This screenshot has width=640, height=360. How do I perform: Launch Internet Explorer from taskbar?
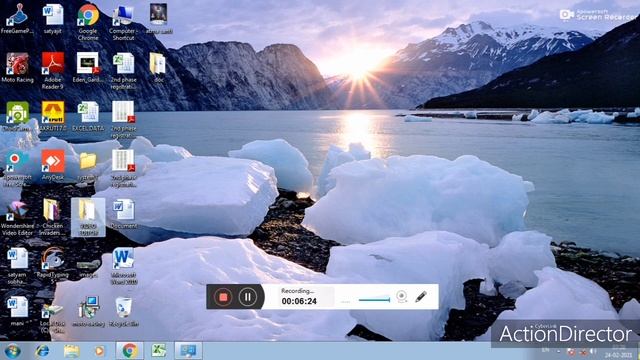pyautogui.click(x=42, y=351)
